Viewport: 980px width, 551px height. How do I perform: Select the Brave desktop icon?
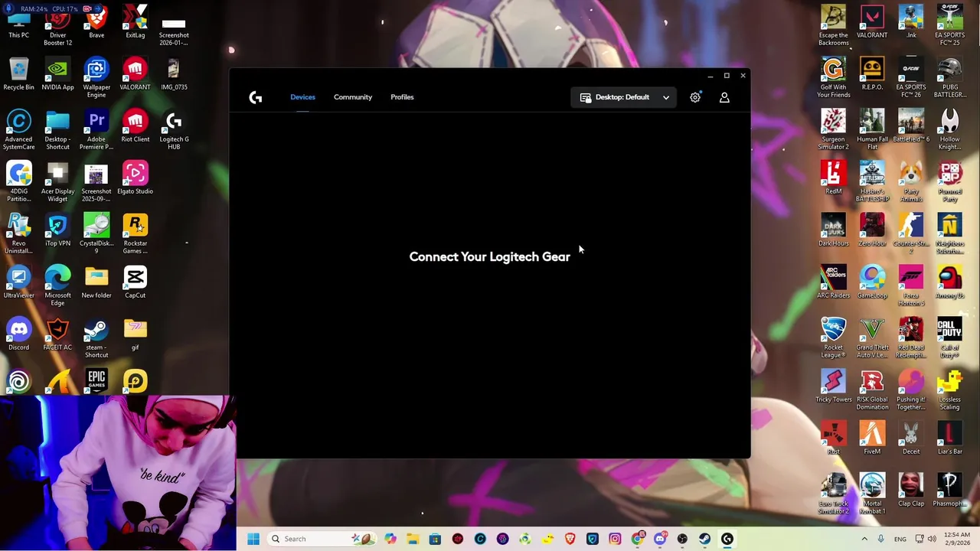[96, 22]
